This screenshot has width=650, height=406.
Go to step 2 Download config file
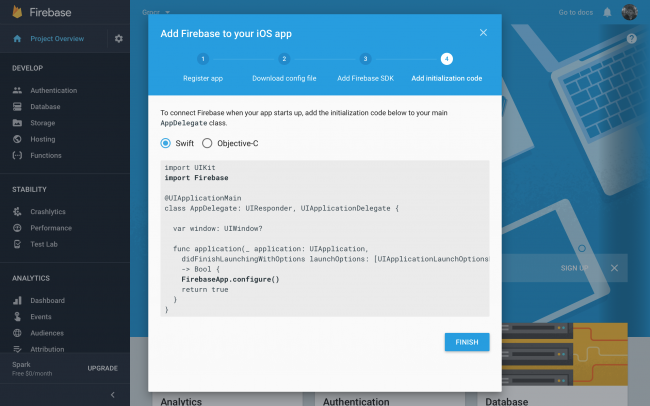click(284, 67)
